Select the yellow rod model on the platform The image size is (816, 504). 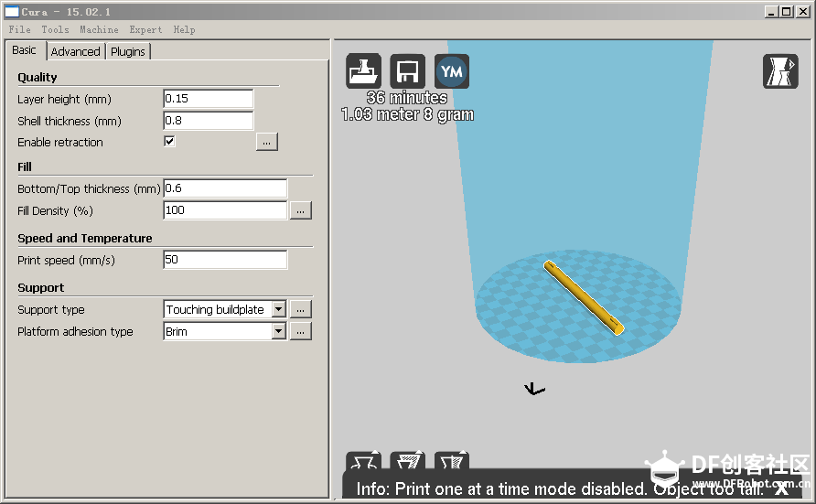(x=584, y=298)
